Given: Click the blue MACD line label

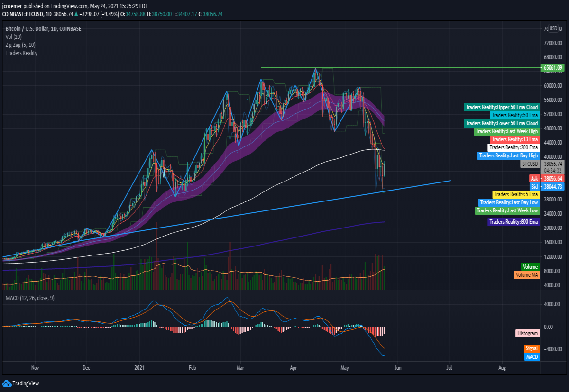Looking at the screenshot, I should click(x=532, y=356).
